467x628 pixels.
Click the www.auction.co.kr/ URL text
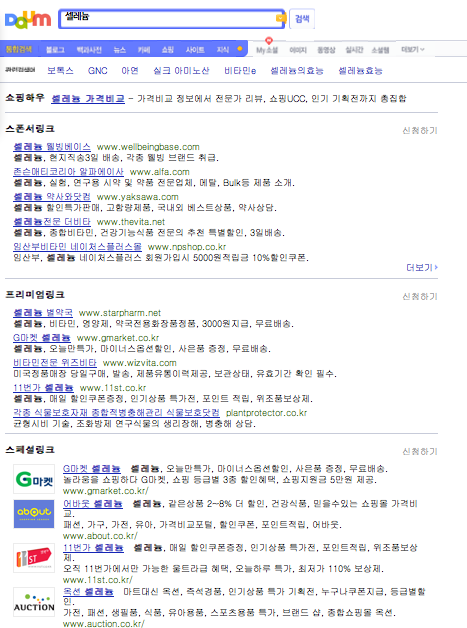pos(104,624)
